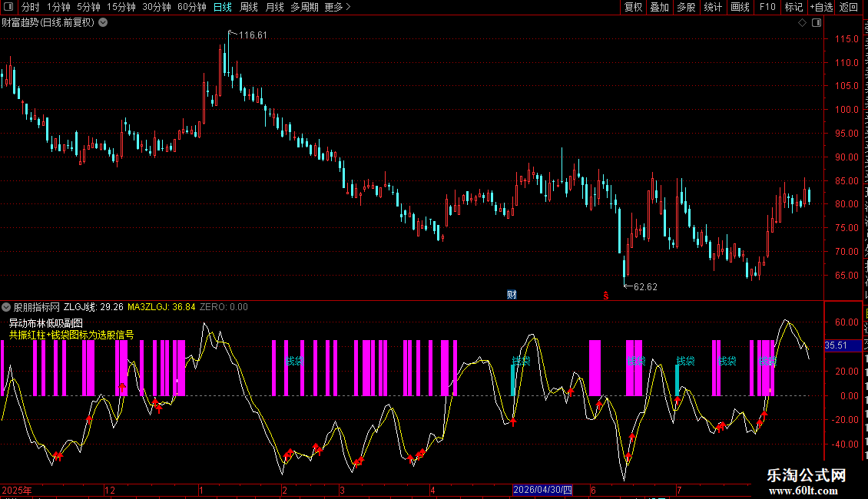Click the 65.00 price axis label
The width and height of the screenshot is (868, 499).
pyautogui.click(x=847, y=276)
